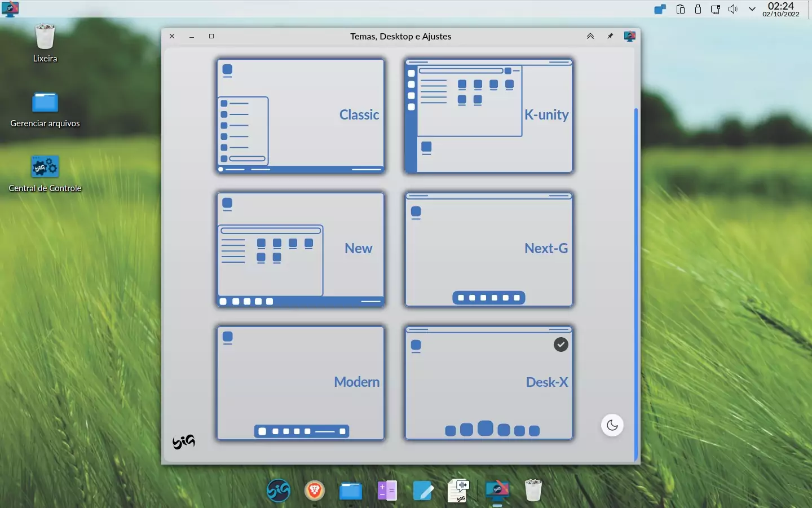Click the double-chevron up icon in the title bar
812x508 pixels.
[x=590, y=36]
